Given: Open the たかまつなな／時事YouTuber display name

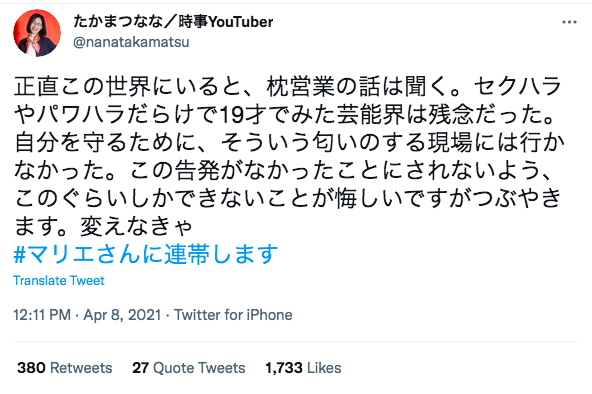Looking at the screenshot, I should [173, 22].
